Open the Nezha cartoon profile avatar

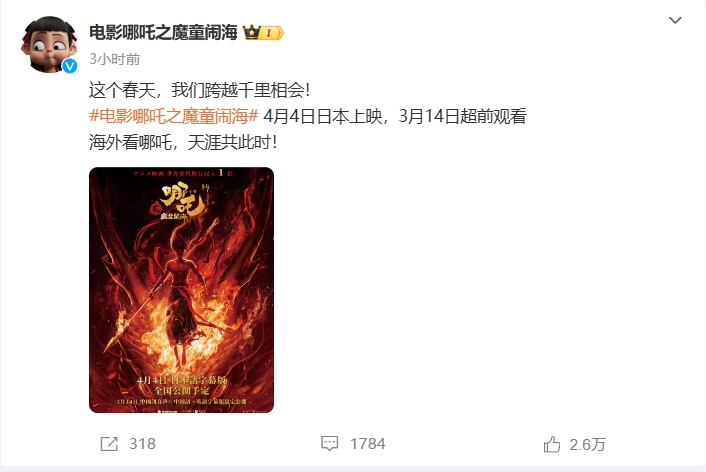tap(49, 44)
